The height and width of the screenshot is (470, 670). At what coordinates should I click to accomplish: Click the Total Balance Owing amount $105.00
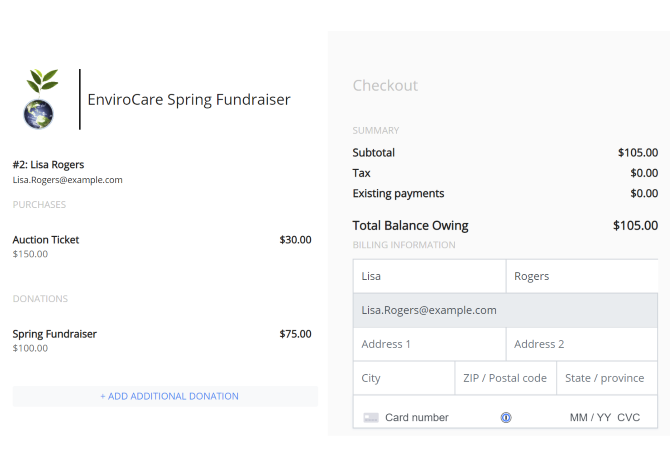635,225
